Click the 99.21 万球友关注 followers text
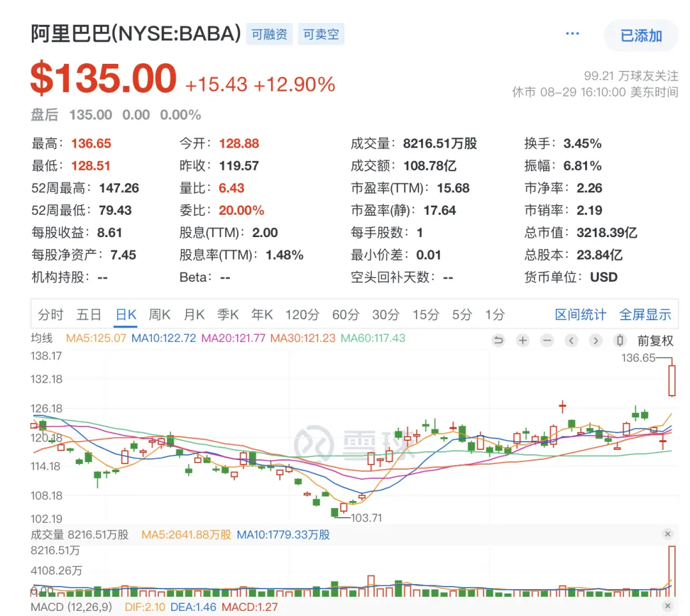 [x=631, y=75]
